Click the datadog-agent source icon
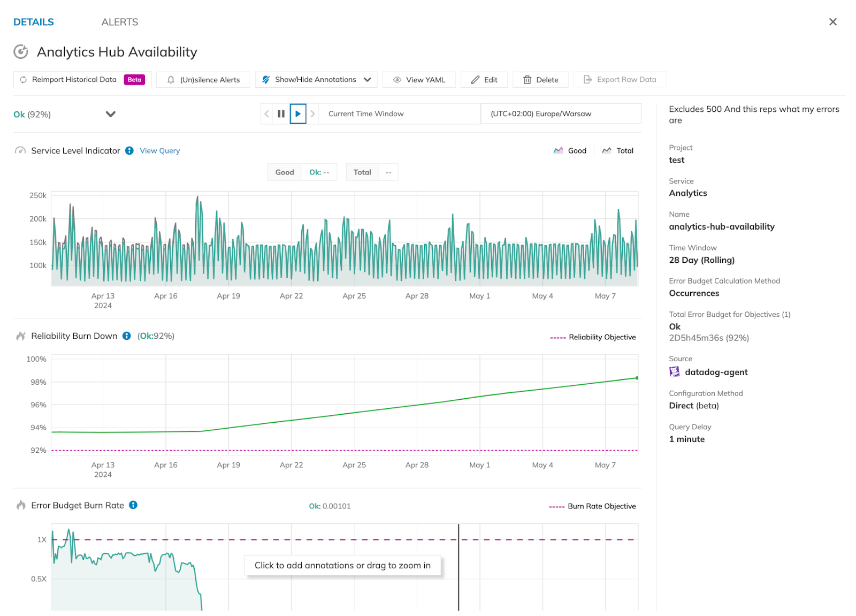The width and height of the screenshot is (856, 616). click(x=675, y=372)
